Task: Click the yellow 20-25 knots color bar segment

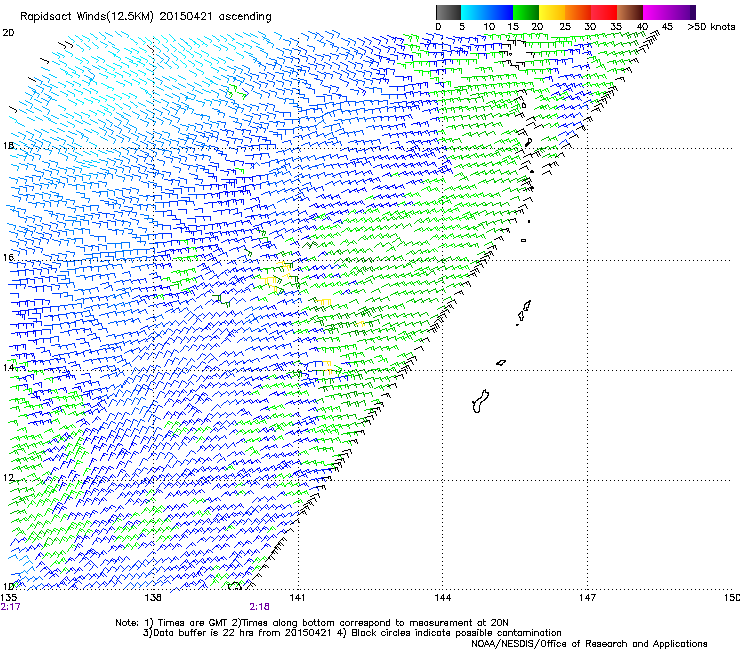Action: click(552, 12)
